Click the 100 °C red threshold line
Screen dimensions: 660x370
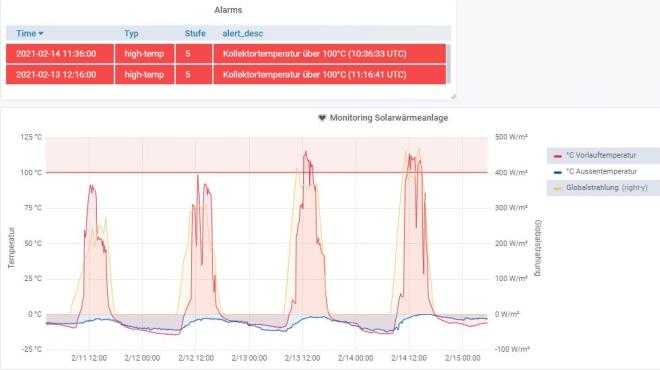[267, 172]
